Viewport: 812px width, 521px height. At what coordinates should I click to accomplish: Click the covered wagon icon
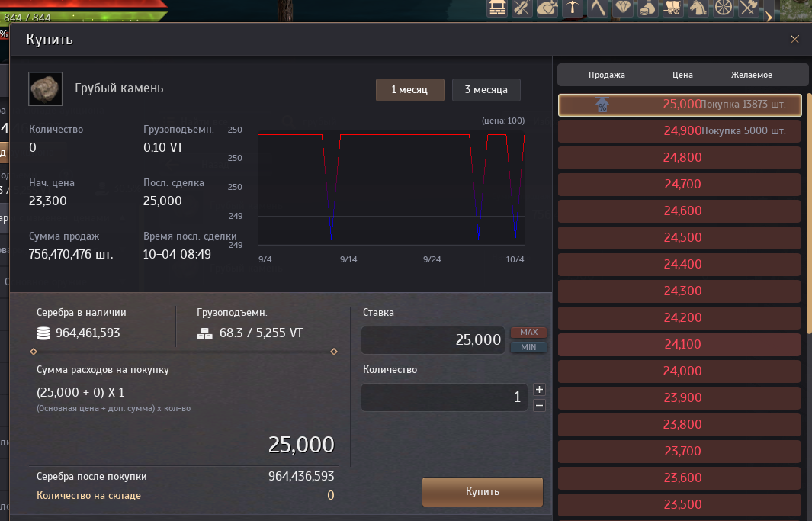(673, 8)
